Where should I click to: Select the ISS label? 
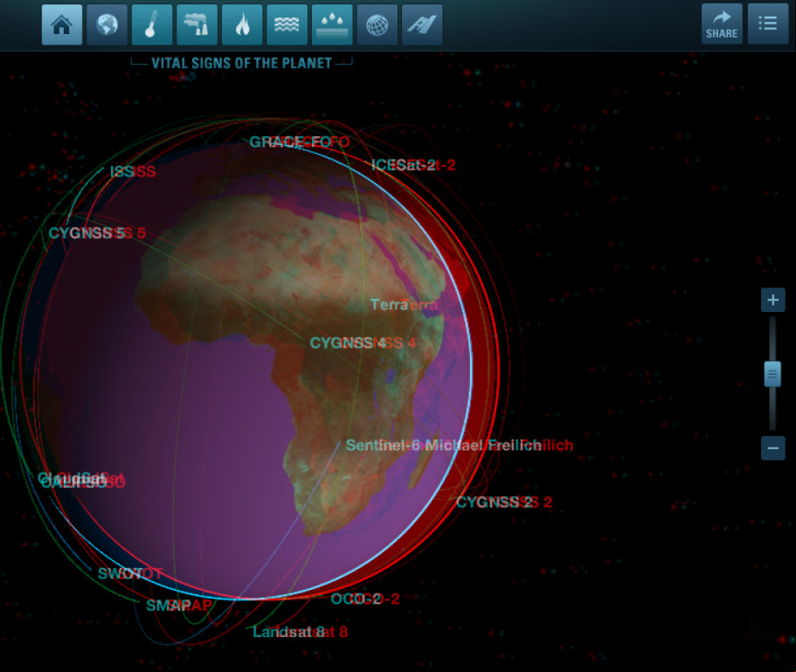(x=133, y=171)
